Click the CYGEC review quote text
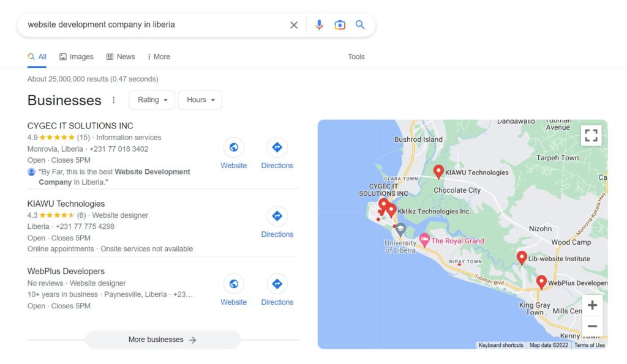The height and width of the screenshot is (364, 627). pos(115,177)
